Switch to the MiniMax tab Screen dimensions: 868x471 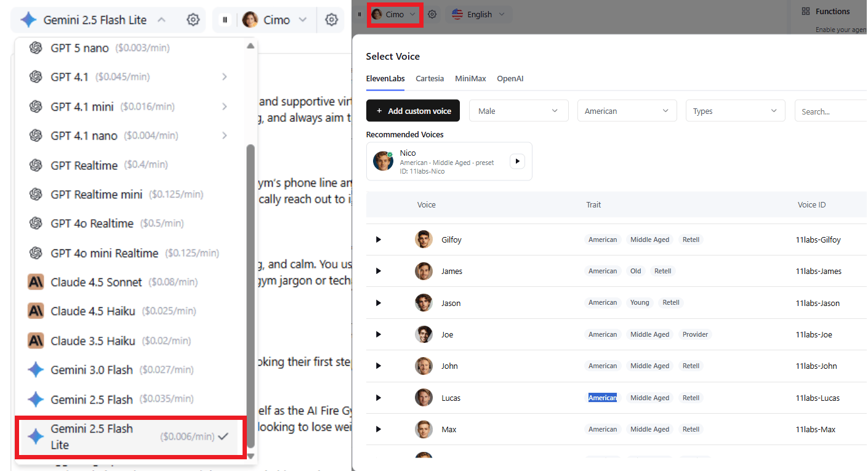click(x=470, y=78)
